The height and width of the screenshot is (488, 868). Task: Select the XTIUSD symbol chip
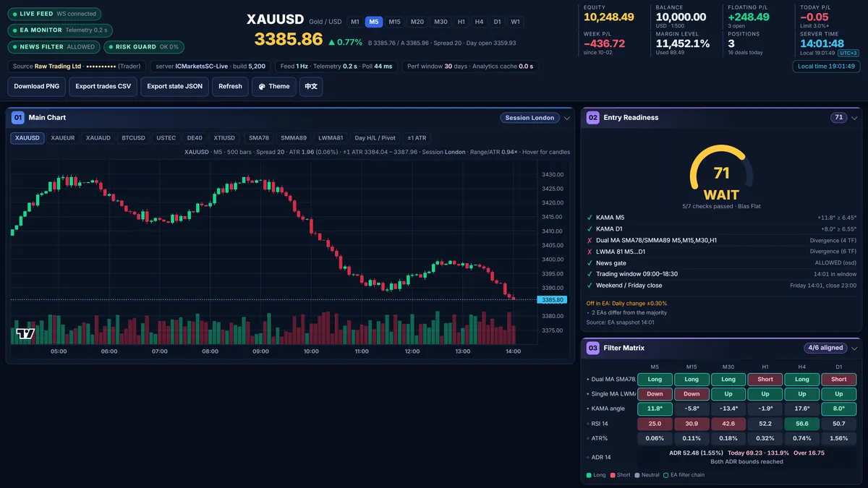[224, 137]
